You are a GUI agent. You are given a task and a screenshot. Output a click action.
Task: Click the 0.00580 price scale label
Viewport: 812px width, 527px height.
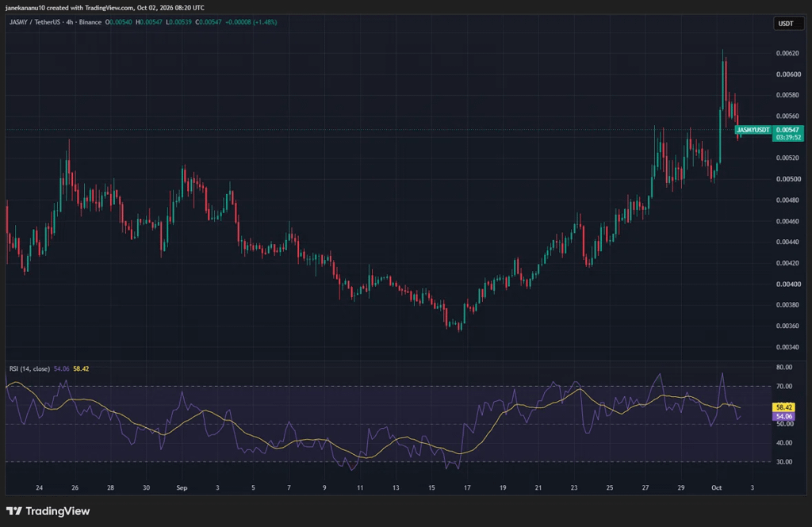click(788, 95)
